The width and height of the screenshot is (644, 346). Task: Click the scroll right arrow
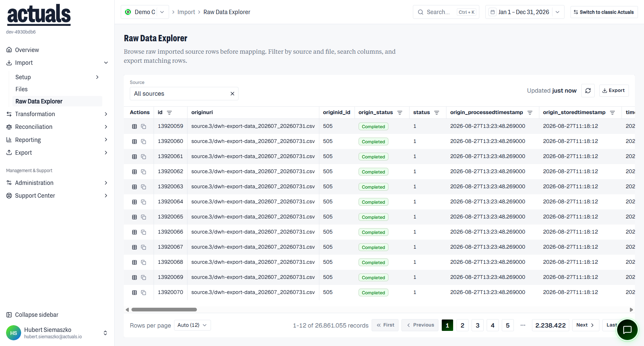pyautogui.click(x=631, y=310)
